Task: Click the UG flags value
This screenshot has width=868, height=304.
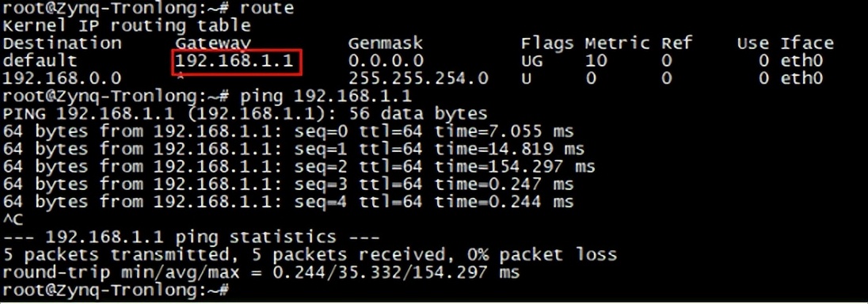Action: [532, 60]
